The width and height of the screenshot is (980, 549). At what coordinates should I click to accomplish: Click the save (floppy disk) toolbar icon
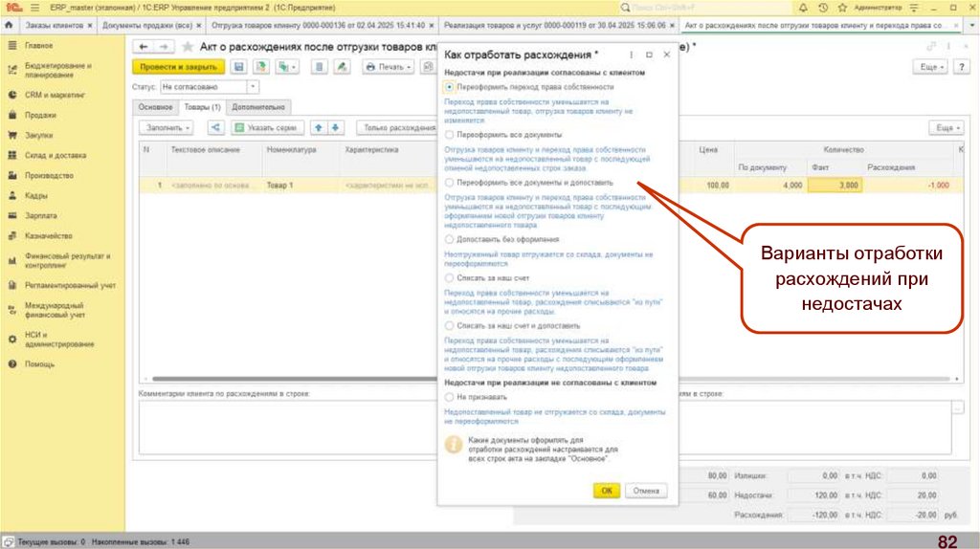tap(238, 67)
